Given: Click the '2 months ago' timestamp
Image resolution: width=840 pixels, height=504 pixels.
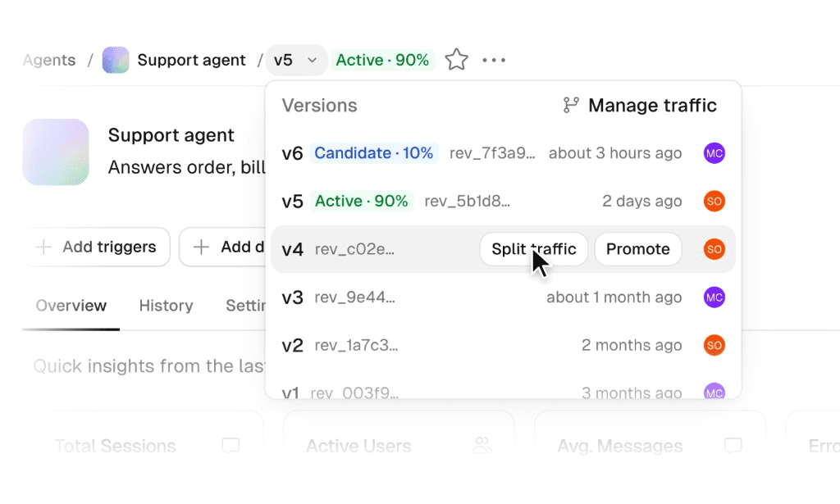Looking at the screenshot, I should [x=632, y=346].
